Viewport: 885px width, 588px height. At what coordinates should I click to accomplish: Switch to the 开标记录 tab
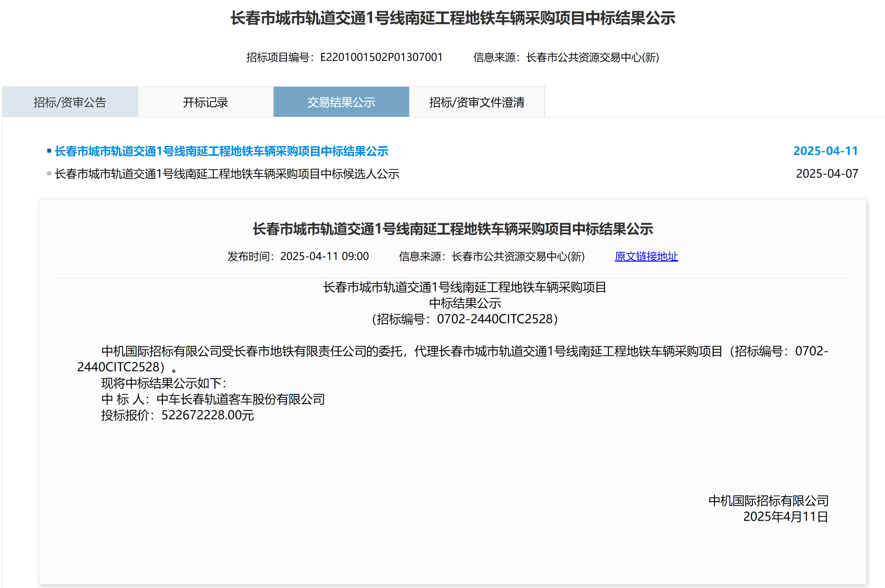tap(206, 102)
